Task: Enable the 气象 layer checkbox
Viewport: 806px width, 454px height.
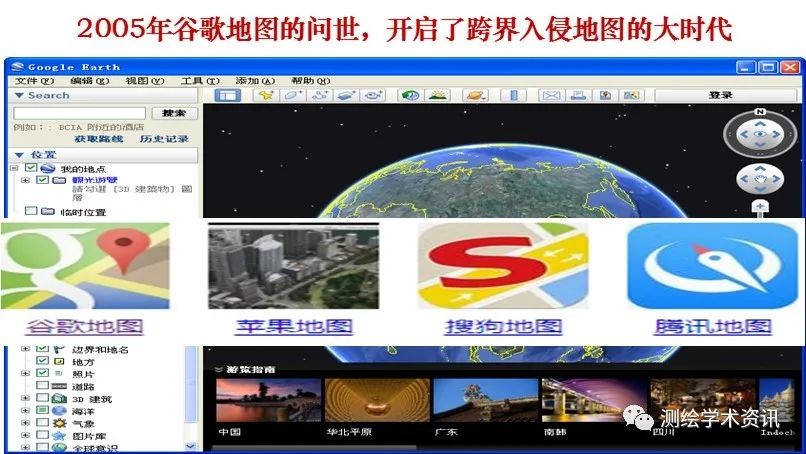Action: click(x=43, y=423)
